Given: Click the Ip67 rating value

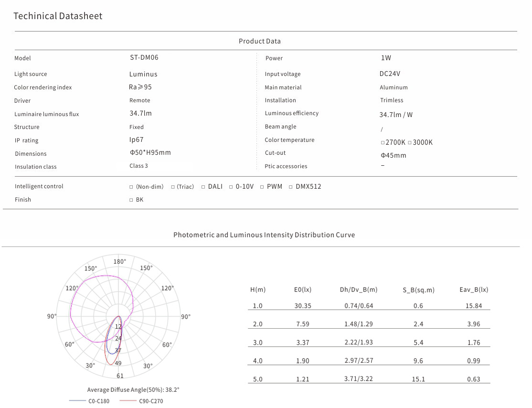Looking at the screenshot, I should click(x=136, y=140).
